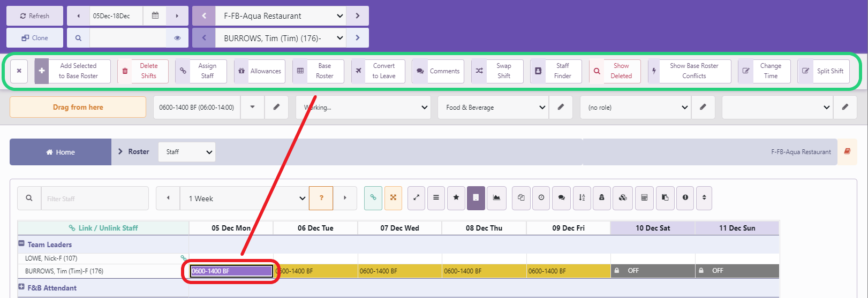Click the clock icon in roster toolbar
Viewport: 868px width, 298px height.
[541, 198]
